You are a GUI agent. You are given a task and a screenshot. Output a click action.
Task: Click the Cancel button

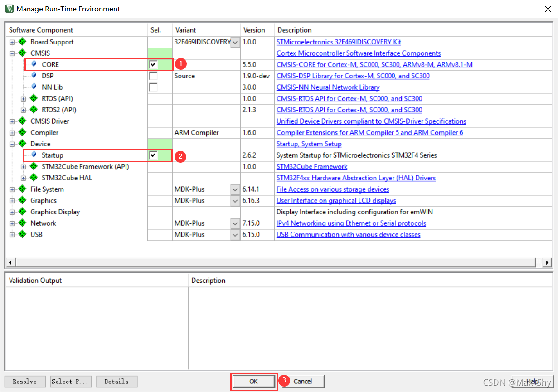(x=302, y=381)
